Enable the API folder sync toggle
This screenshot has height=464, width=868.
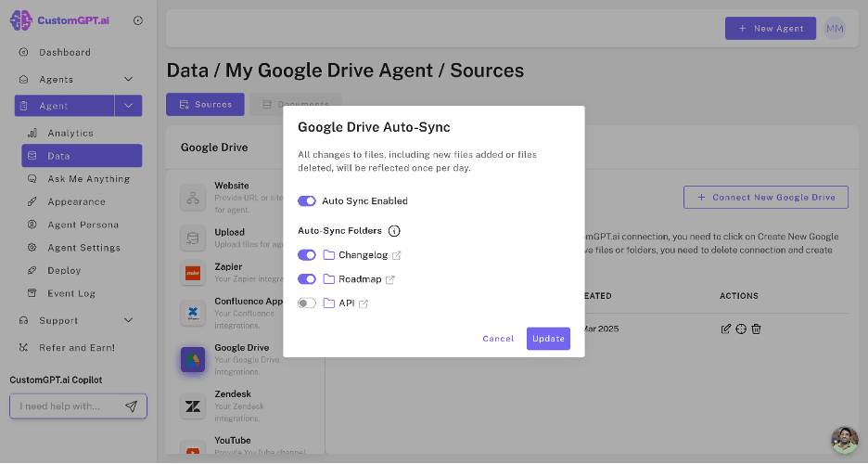(307, 303)
